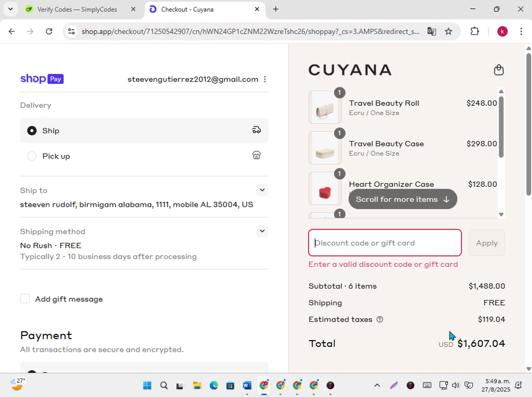Open the purple feather tray icon

click(394, 385)
